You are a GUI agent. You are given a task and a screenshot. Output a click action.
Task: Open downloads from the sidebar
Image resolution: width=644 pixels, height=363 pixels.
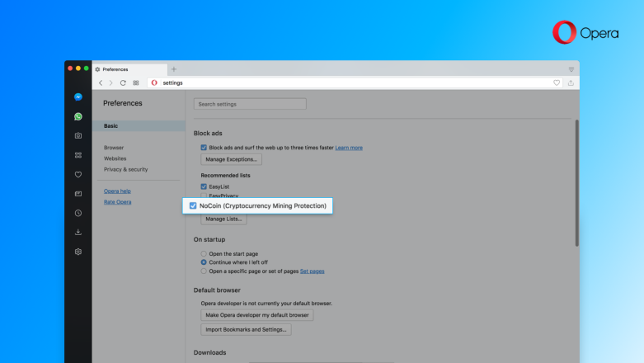78,233
